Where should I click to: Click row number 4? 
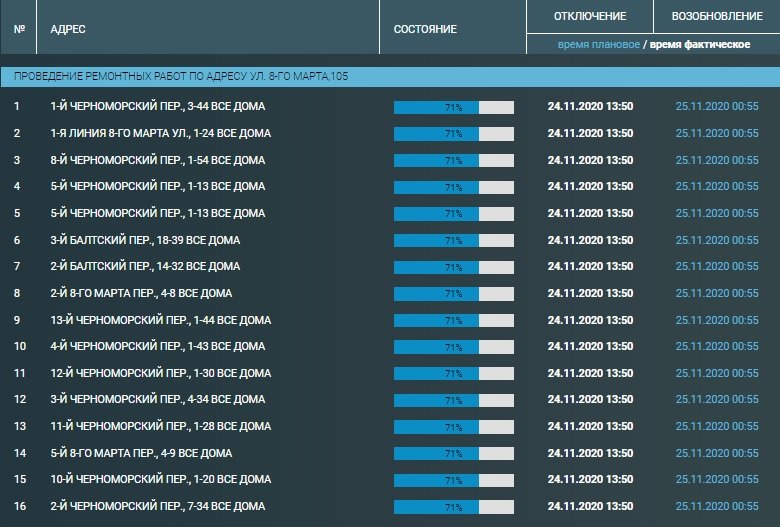click(17, 186)
